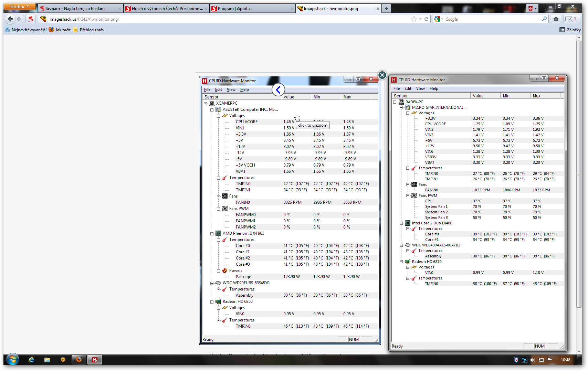Open Nejnavštěvovanější bookmarks
This screenshot has height=371, width=588.
coord(26,30)
